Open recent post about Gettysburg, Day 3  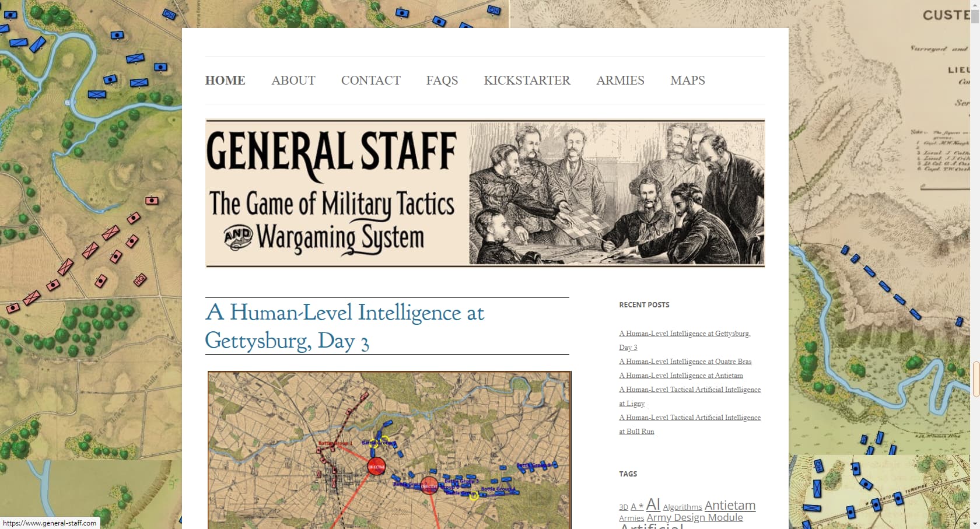pos(685,340)
